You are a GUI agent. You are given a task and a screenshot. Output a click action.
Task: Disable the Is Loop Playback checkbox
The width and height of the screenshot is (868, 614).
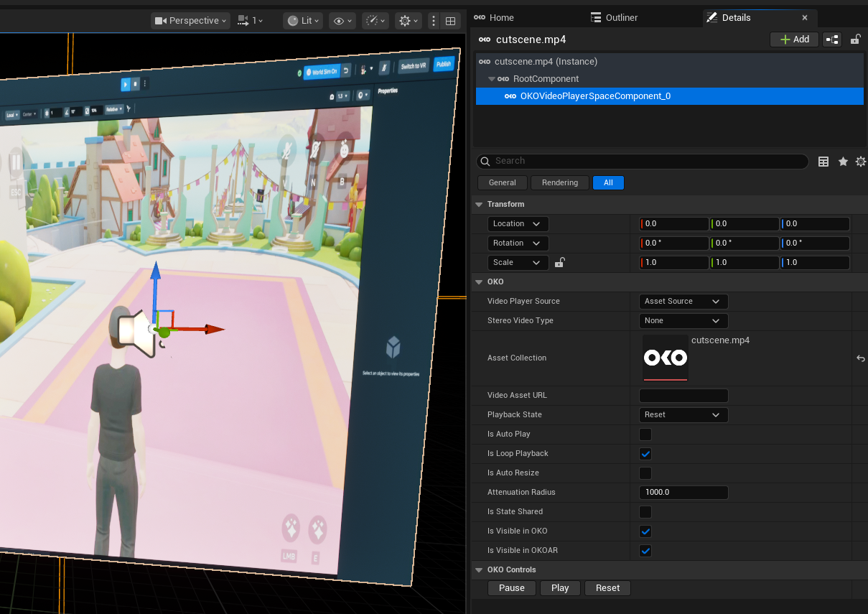[x=645, y=454]
